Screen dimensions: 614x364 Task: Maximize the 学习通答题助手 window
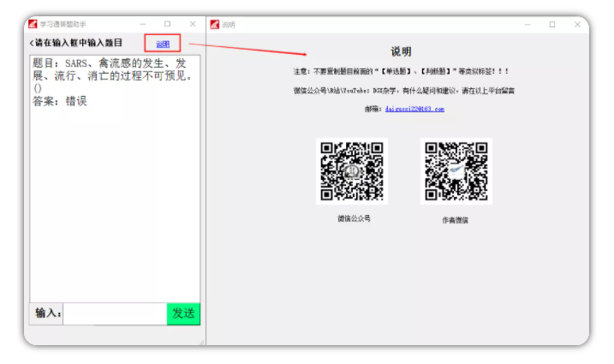point(168,24)
